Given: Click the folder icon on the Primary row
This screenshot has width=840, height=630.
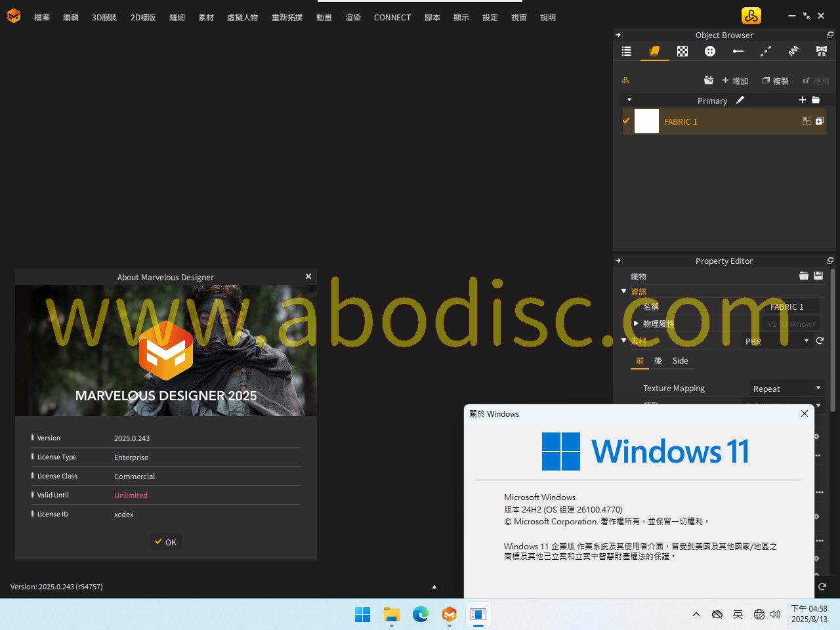Looking at the screenshot, I should click(x=816, y=100).
